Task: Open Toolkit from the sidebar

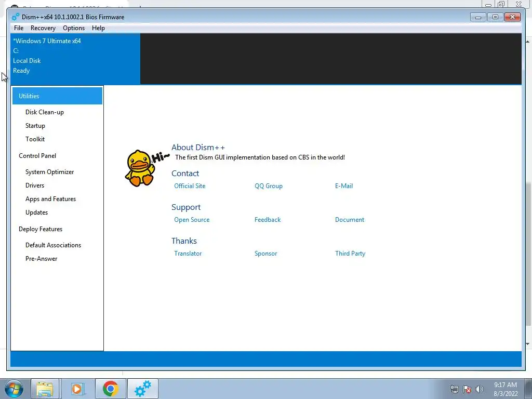Action: coord(35,139)
